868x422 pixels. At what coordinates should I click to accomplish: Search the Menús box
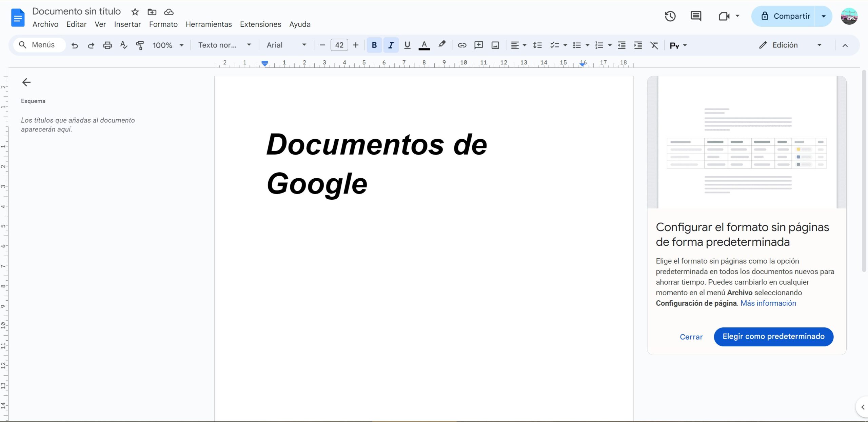(40, 45)
